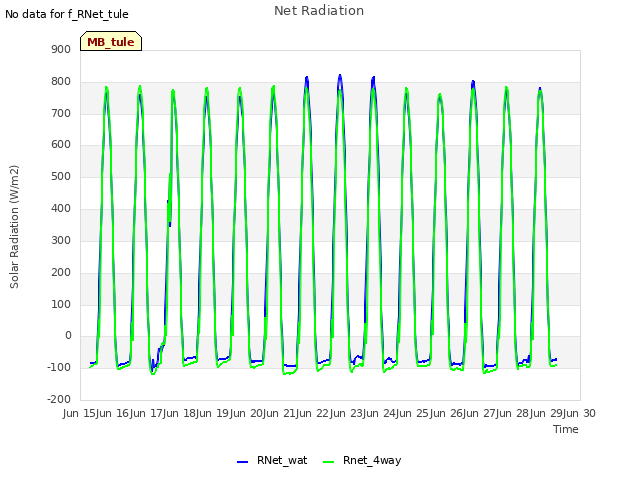The image size is (640, 480).
Task: Click the MB_tule annotation label
Action: [111, 42]
